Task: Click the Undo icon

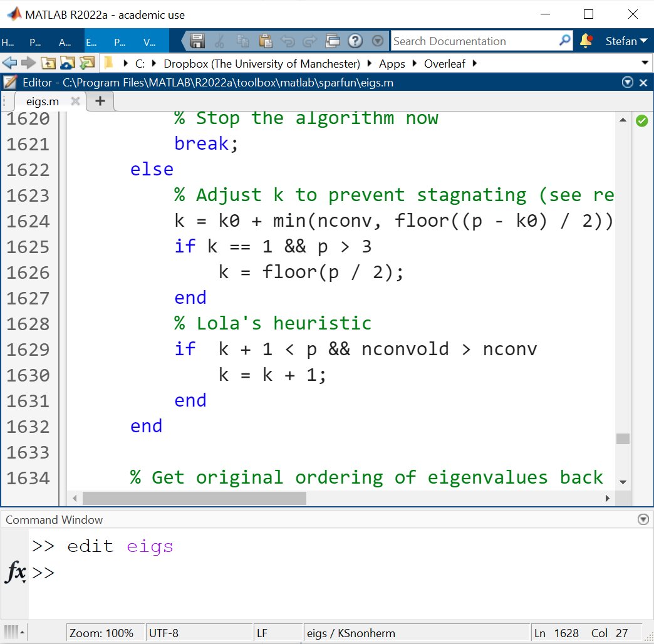Action: [289, 41]
